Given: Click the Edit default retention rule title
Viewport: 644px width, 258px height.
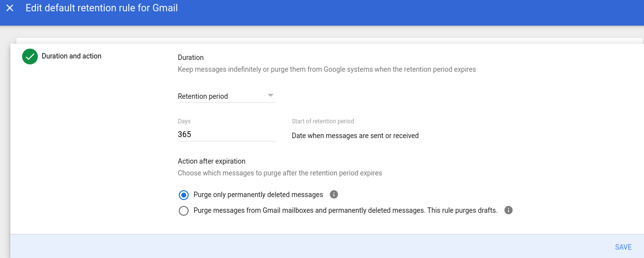Looking at the screenshot, I should [102, 8].
